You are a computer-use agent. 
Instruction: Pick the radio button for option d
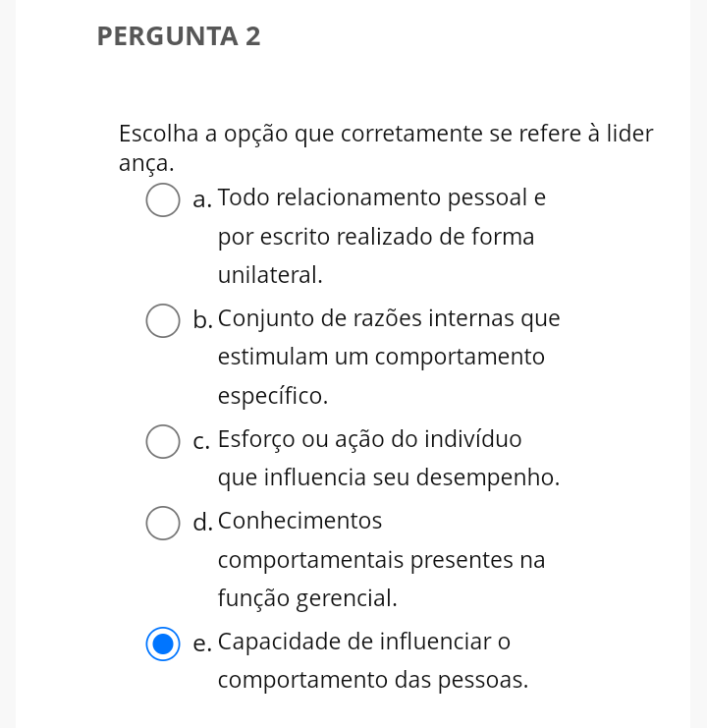click(163, 524)
